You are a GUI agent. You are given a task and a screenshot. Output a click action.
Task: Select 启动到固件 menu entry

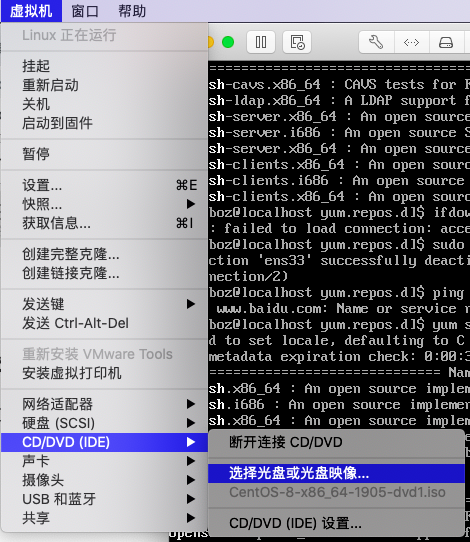tap(104, 123)
